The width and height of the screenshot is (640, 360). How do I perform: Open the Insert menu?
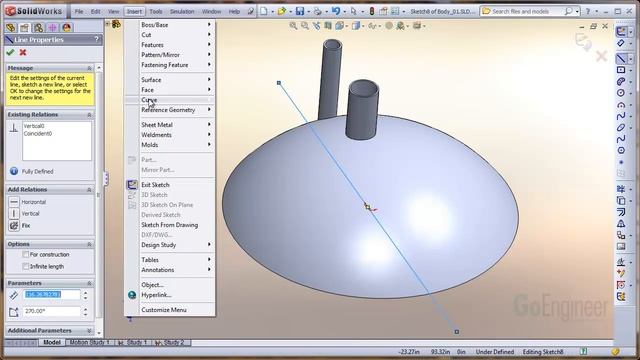point(134,11)
